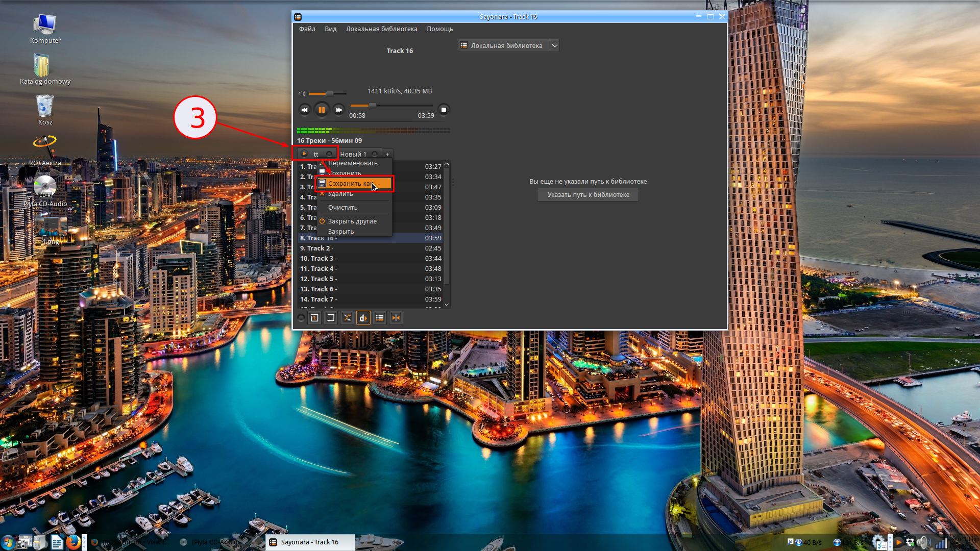This screenshot has height=551, width=980.
Task: Toggle repeat-all playlist mode
Action: click(331, 318)
